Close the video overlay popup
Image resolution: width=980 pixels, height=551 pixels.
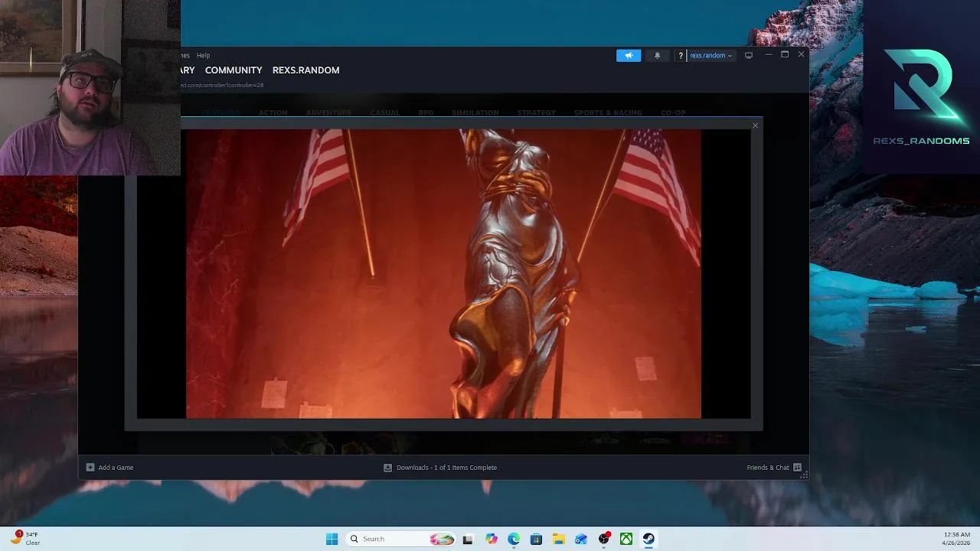coord(755,126)
